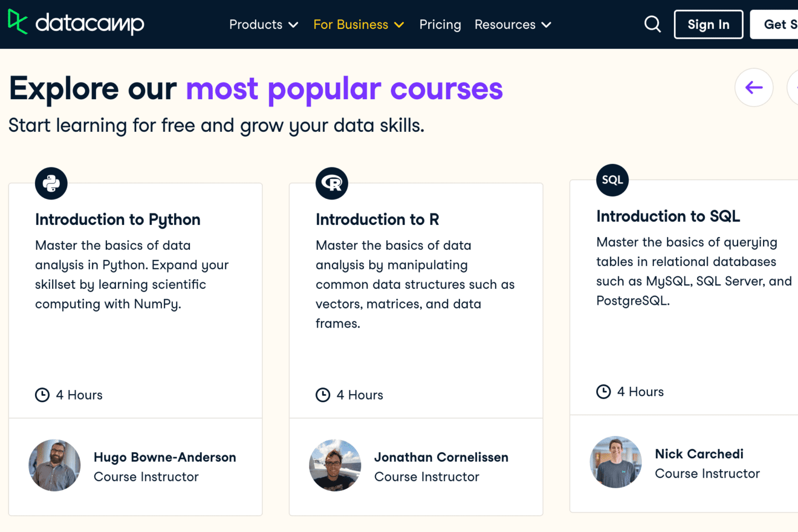Select the R course badge icon
This screenshot has width=798, height=532.
[331, 183]
